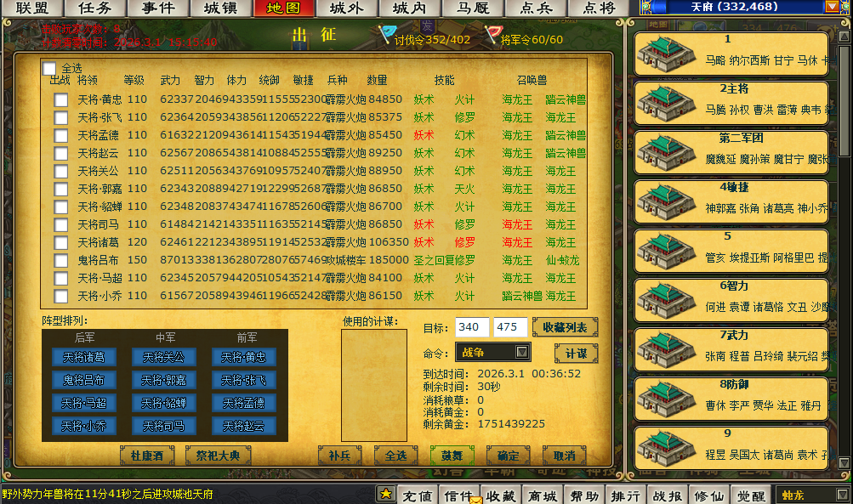
Task: Click the 补兵 replenish troops button
Action: [x=339, y=456]
